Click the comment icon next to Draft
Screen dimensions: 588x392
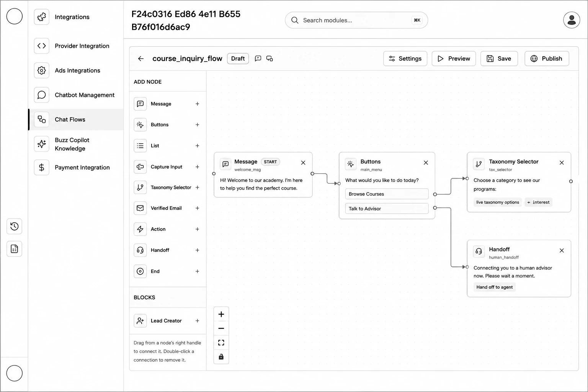258,59
